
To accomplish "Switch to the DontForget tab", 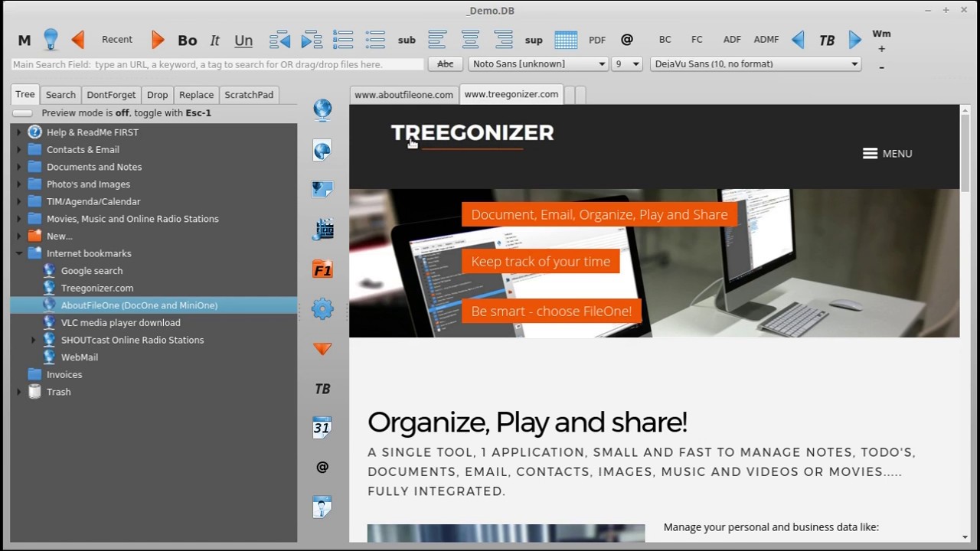I will tap(111, 95).
